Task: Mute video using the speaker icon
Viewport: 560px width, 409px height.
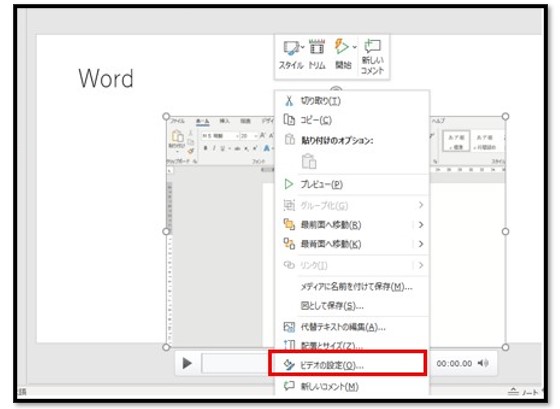Action: point(484,363)
